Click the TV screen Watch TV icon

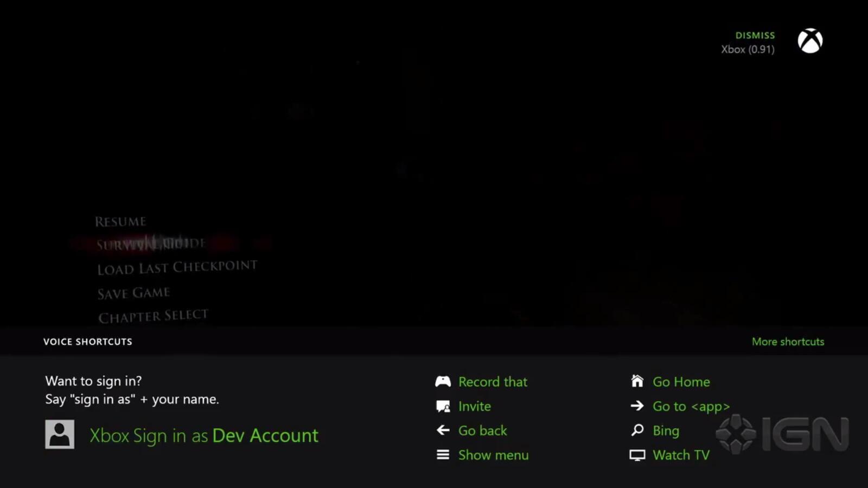pos(637,455)
